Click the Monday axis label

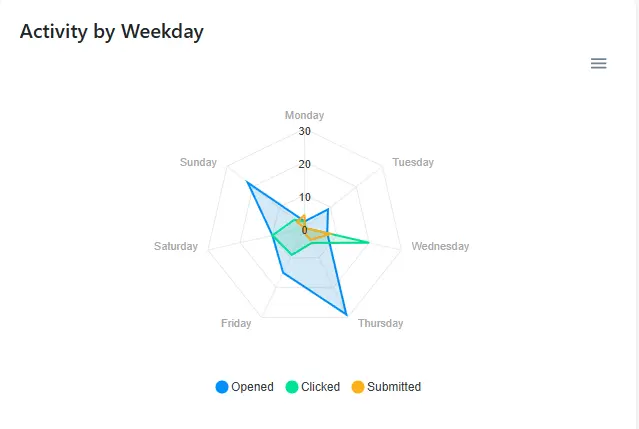pyautogui.click(x=304, y=116)
